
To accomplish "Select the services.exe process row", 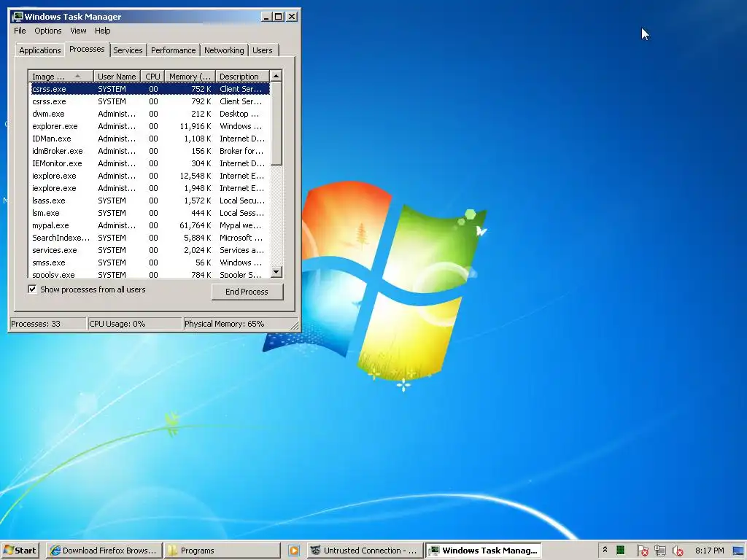I will 149,250.
